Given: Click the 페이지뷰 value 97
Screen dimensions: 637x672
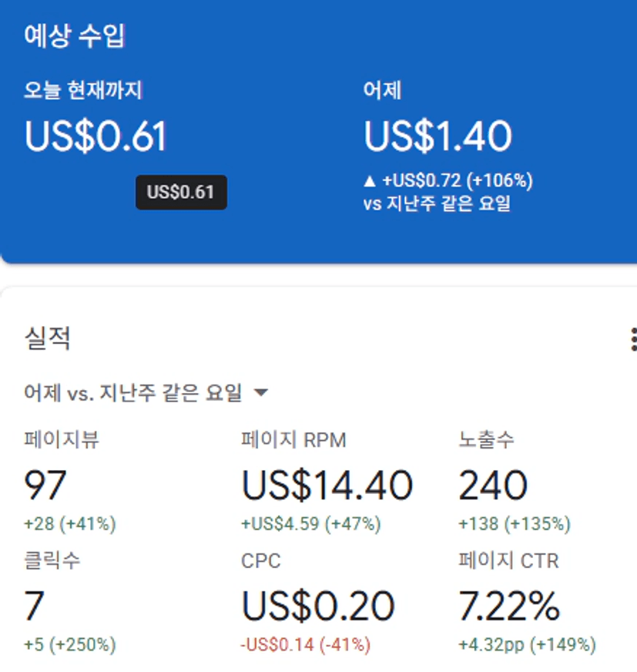Looking at the screenshot, I should [45, 486].
